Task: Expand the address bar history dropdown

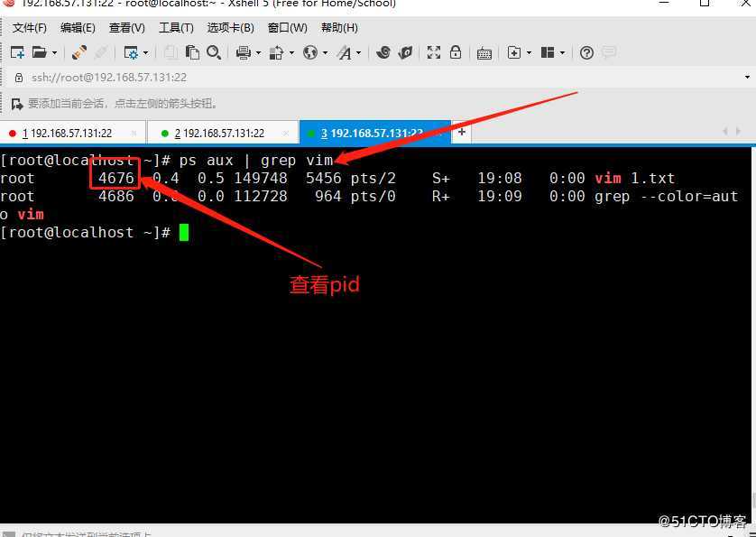Action: pos(747,78)
